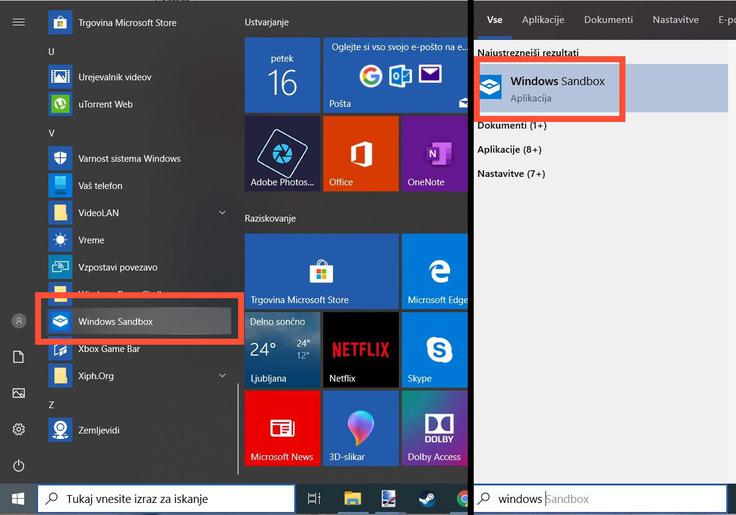
Task: Switch to Aplikacije search tab
Action: point(543,20)
